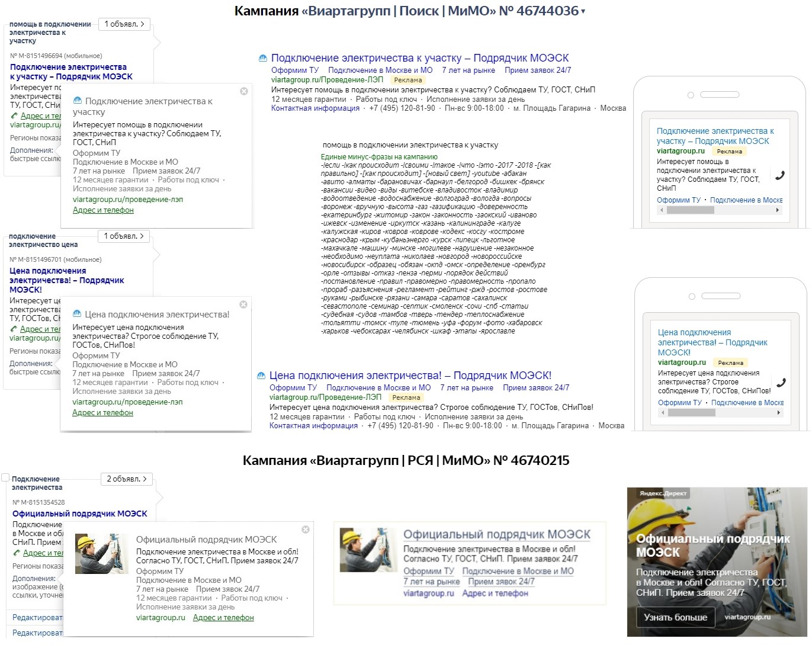This screenshot has width=812, height=648.
Task: Click 'viartagroup.ru' label on the image banner
Action: click(x=747, y=617)
